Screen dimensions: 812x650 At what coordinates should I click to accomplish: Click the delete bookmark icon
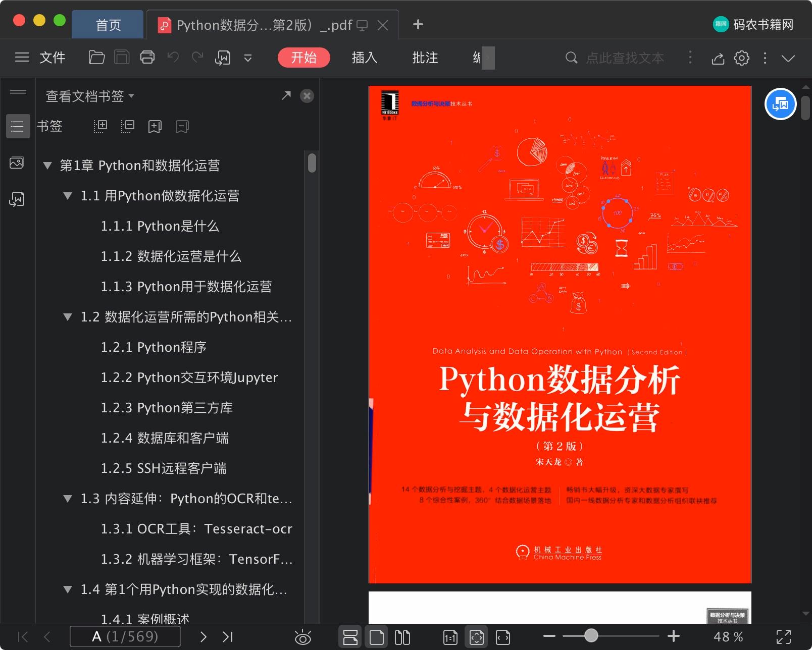click(x=182, y=126)
